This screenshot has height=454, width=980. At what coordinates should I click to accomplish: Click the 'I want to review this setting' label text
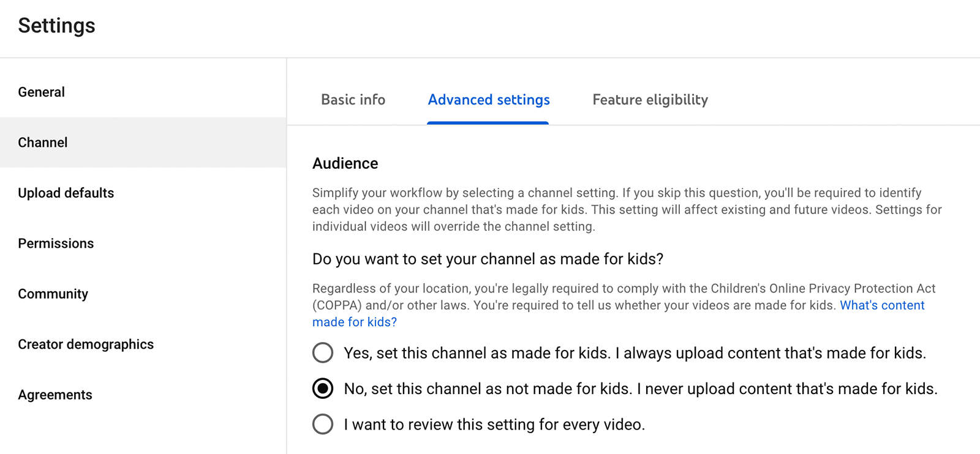[x=494, y=425]
